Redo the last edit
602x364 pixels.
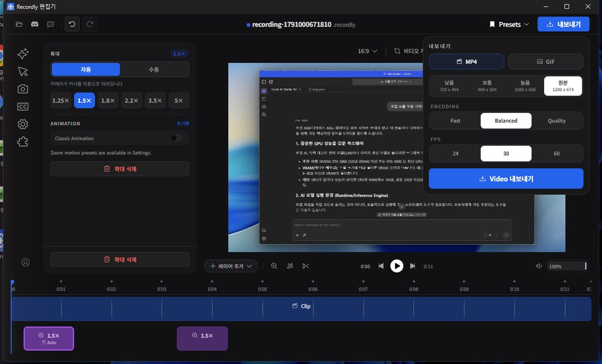(x=90, y=24)
